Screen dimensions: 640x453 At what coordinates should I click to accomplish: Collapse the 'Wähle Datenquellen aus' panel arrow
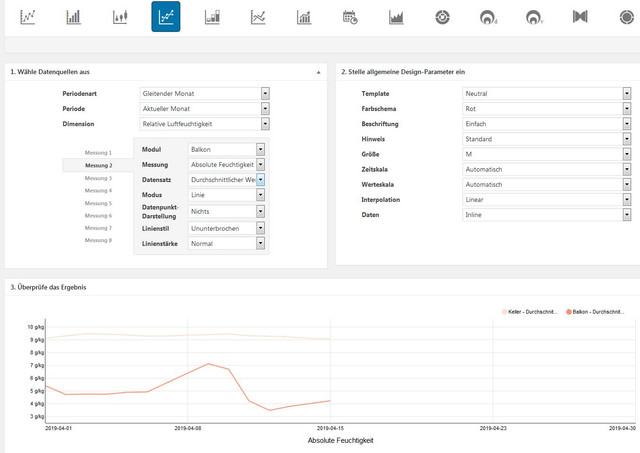coord(318,73)
